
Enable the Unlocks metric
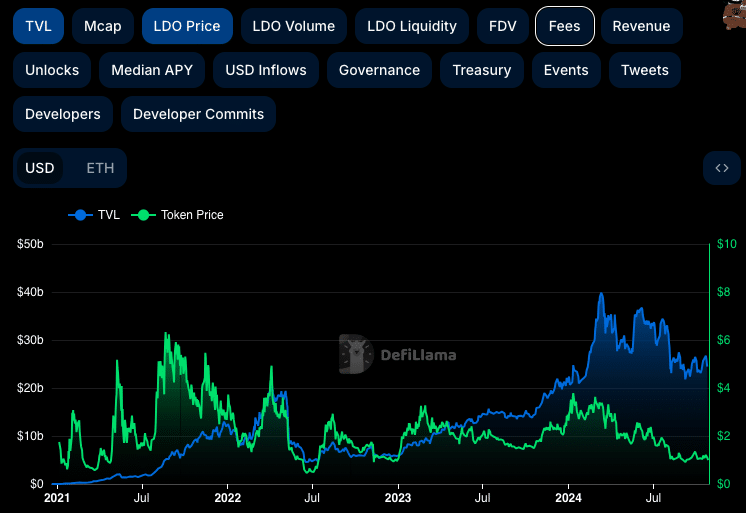tap(52, 70)
